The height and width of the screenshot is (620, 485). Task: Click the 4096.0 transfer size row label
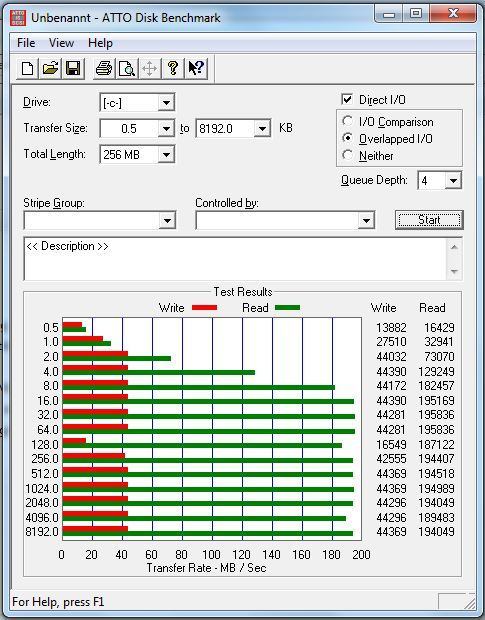tap(42, 517)
